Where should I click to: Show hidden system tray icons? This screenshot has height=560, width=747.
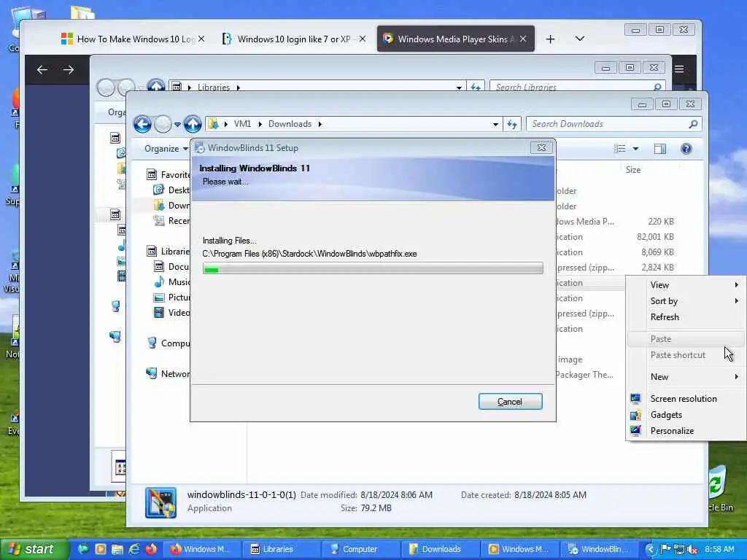click(650, 549)
